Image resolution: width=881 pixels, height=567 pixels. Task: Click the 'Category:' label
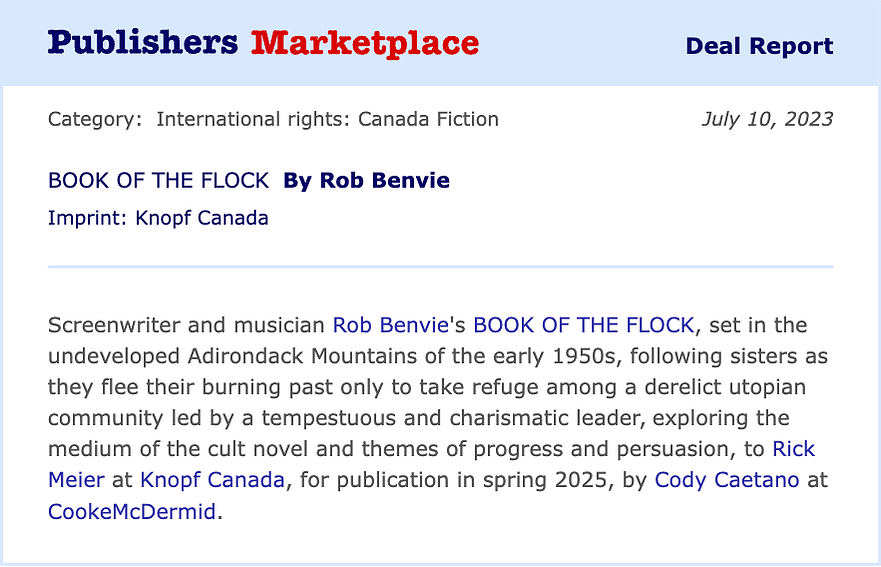pyautogui.click(x=95, y=119)
